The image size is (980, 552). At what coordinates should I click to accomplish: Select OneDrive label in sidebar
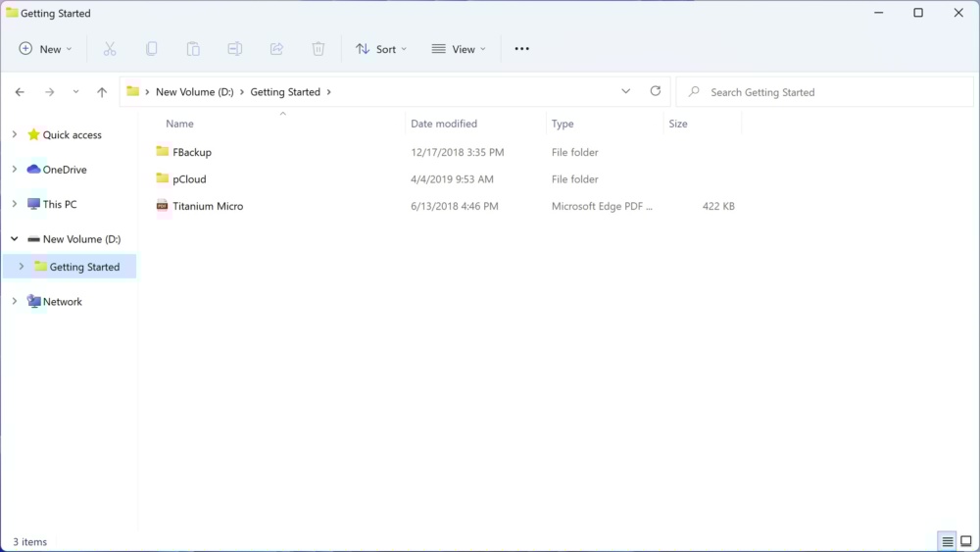pyautogui.click(x=65, y=170)
